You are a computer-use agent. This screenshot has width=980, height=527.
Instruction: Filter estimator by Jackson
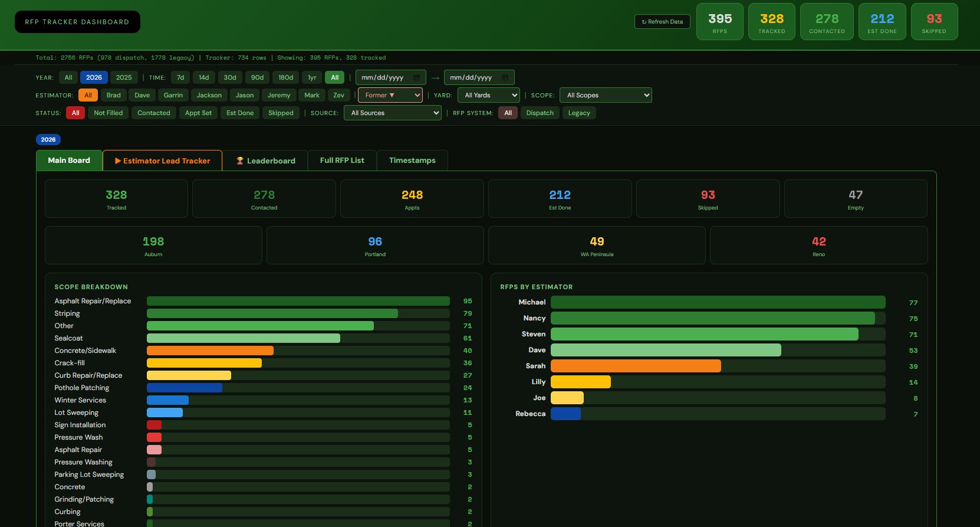point(209,95)
